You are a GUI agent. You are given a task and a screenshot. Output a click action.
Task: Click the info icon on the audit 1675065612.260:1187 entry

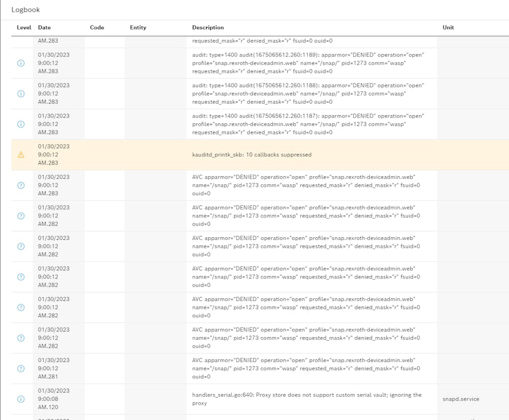point(21,124)
